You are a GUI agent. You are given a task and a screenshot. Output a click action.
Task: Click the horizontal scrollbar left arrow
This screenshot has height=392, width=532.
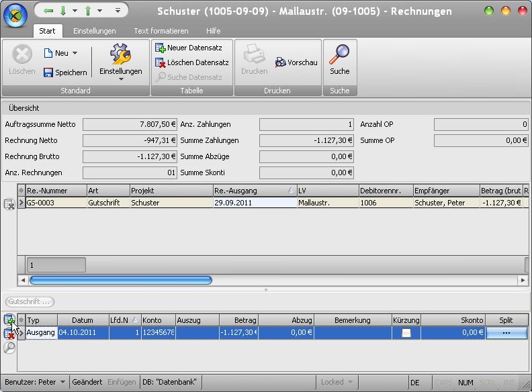23,280
